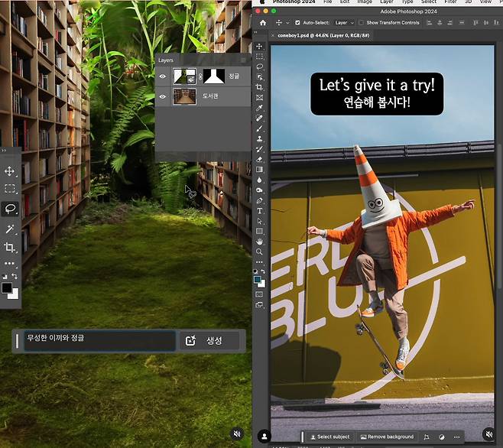Open more options in contextual task bar
The width and height of the screenshot is (503, 448).
(x=457, y=437)
